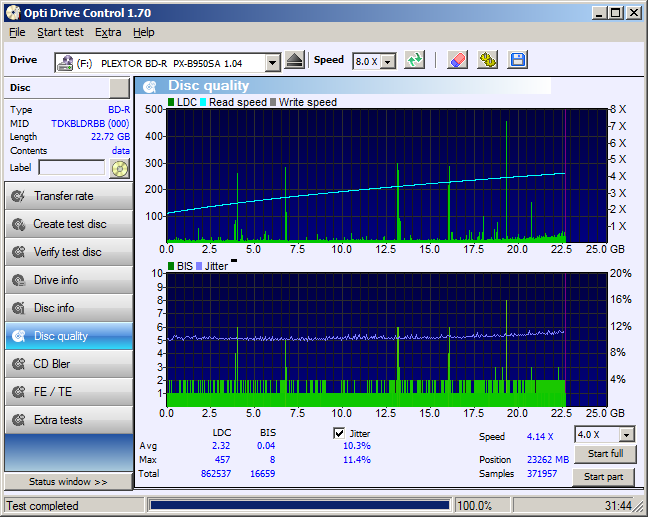Viewport: 648px width, 517px height.
Task: Click the LDC chart area
Action: [387, 176]
